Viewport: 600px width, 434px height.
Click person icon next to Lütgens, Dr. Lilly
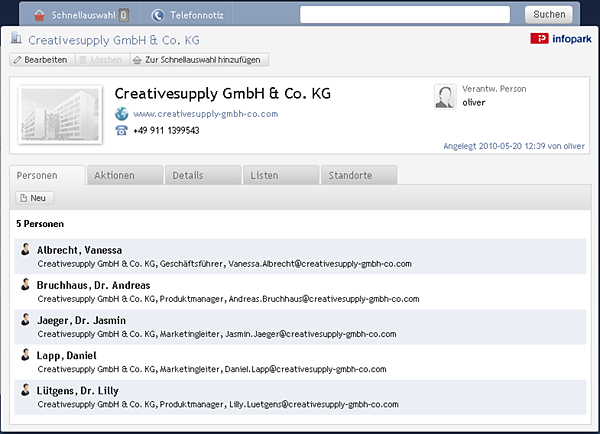click(26, 390)
